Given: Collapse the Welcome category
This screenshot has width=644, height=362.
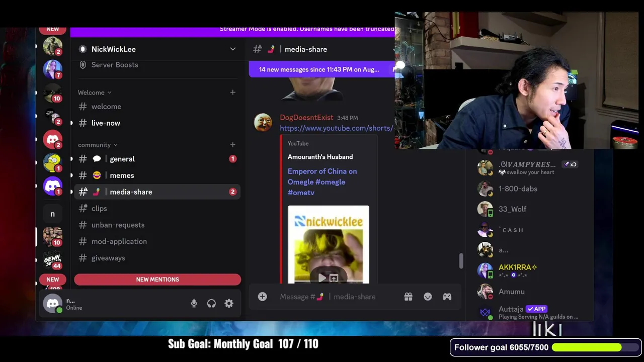Looking at the screenshot, I should click(95, 93).
